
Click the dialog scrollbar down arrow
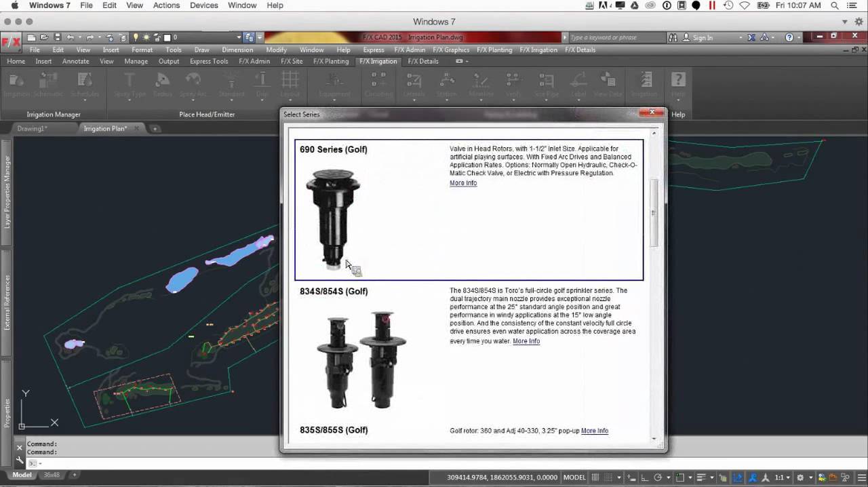(x=654, y=438)
